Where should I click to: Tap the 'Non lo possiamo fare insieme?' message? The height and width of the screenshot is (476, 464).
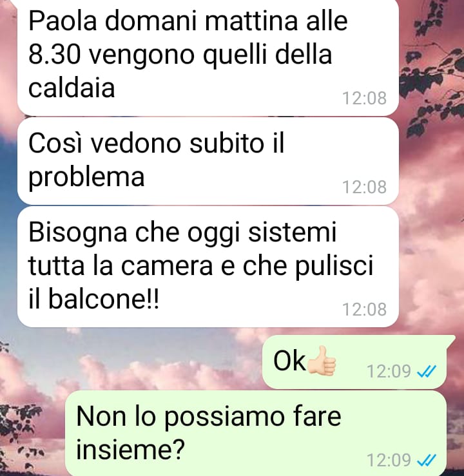256,433
